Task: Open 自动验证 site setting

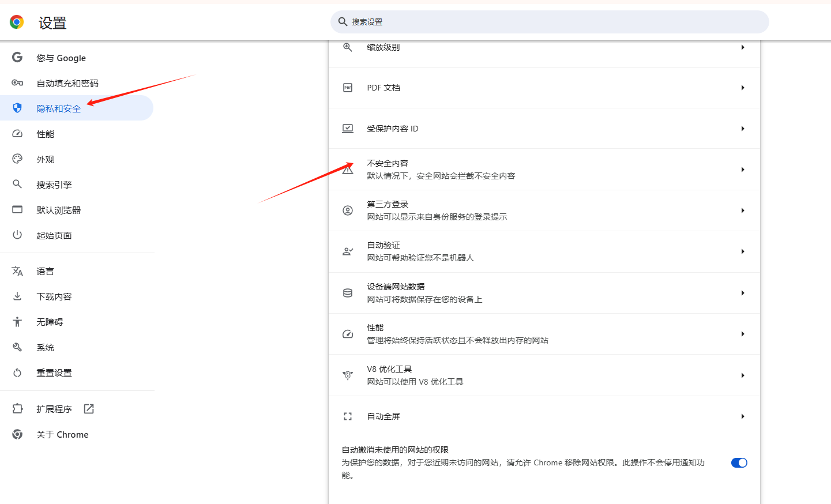Action: [x=544, y=251]
